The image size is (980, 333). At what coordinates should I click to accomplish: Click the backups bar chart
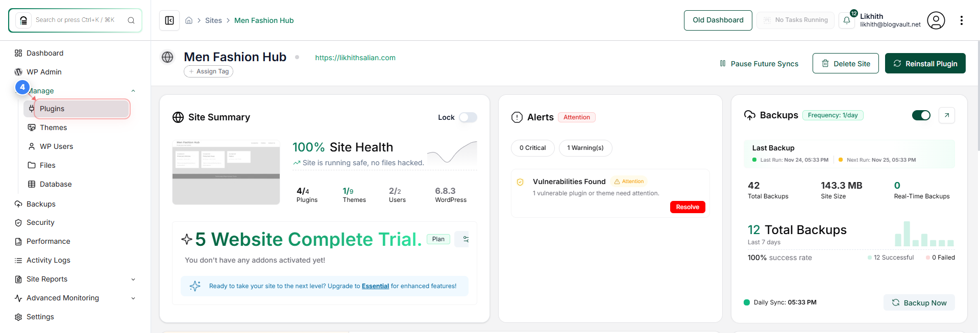point(924,234)
